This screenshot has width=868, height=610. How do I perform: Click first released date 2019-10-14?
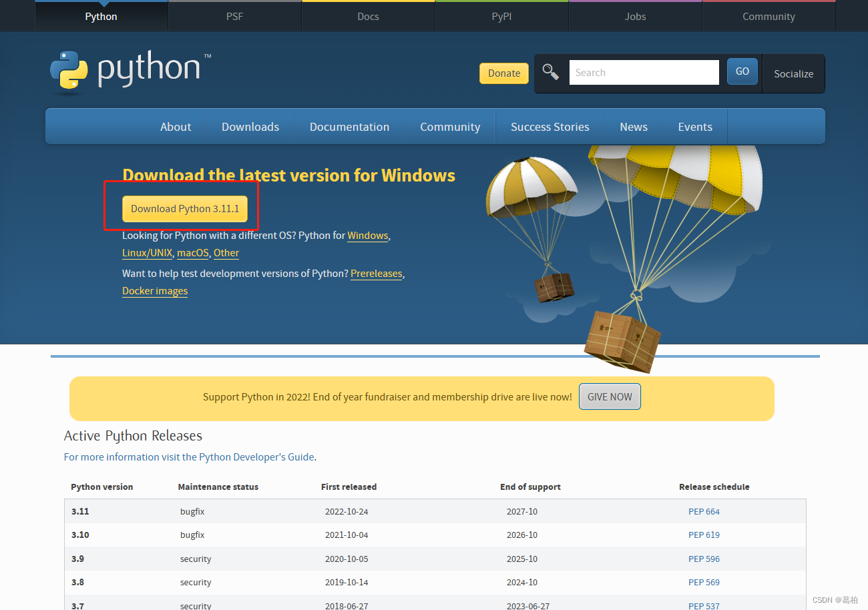pos(347,583)
